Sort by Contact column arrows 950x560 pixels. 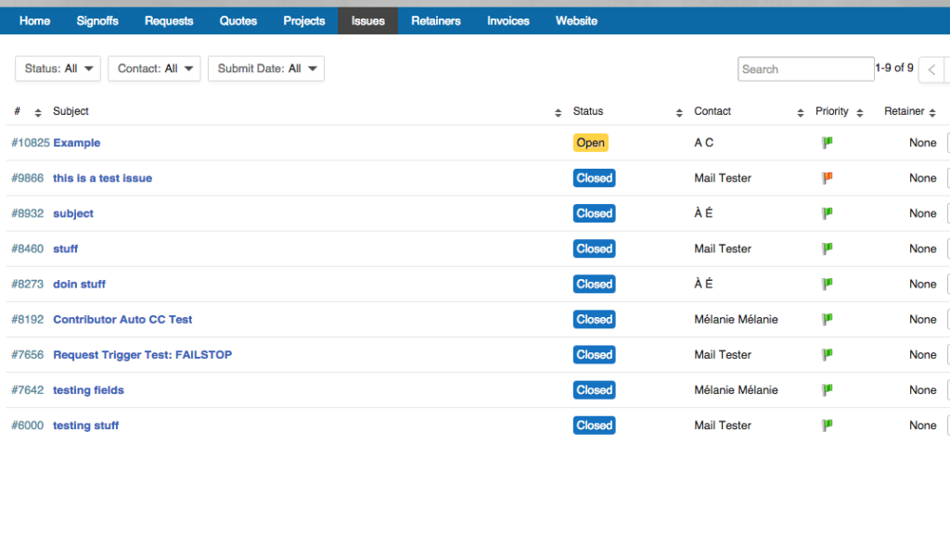tap(801, 112)
